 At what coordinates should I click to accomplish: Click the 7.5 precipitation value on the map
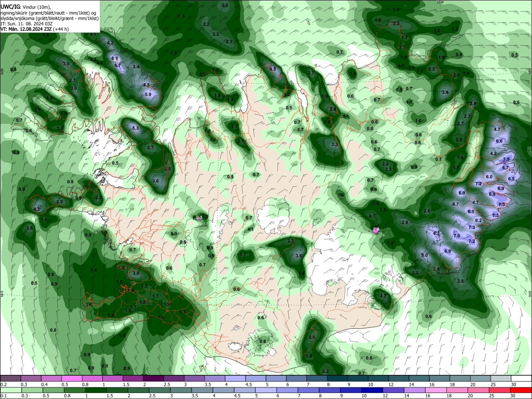[x=506, y=160]
